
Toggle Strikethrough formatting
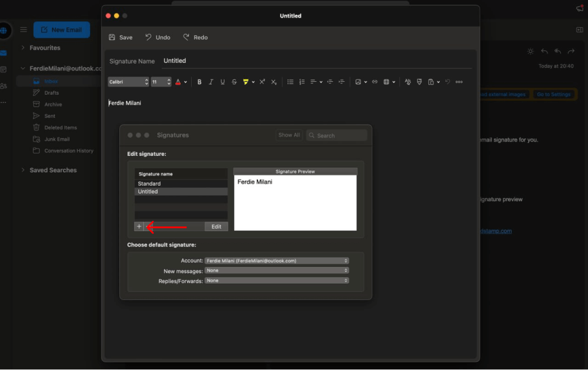[x=234, y=82]
